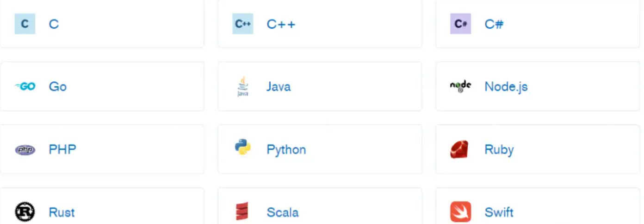Select the Go text link
The height and width of the screenshot is (224, 644).
pyautogui.click(x=58, y=87)
